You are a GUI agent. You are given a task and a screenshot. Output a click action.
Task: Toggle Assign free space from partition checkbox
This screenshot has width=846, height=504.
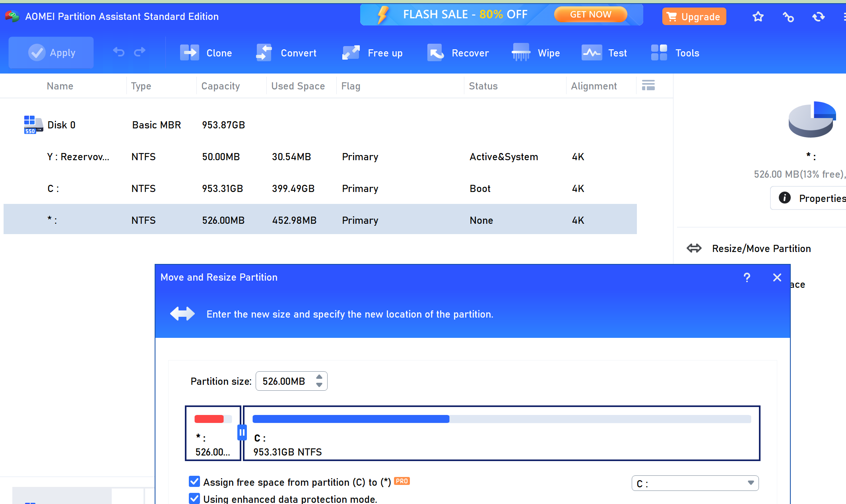pyautogui.click(x=194, y=481)
